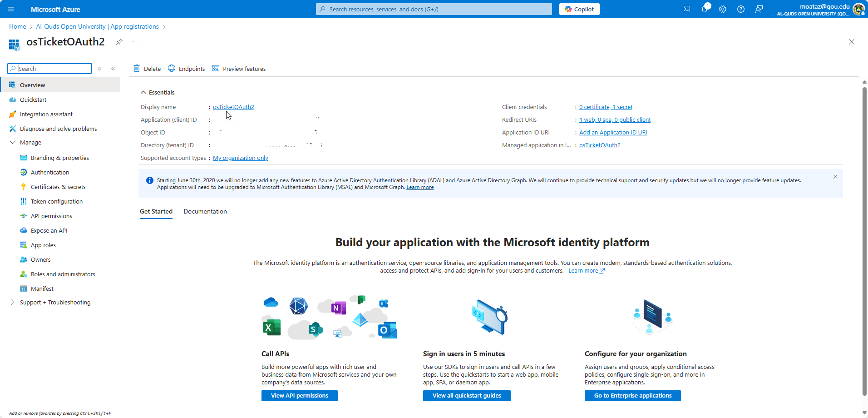The image size is (868, 418).
Task: Click Add an Application ID URI link
Action: pos(613,132)
